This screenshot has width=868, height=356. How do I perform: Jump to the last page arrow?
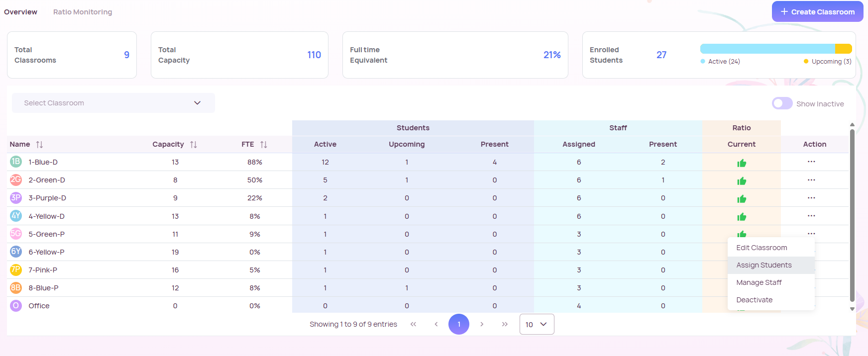click(x=505, y=324)
